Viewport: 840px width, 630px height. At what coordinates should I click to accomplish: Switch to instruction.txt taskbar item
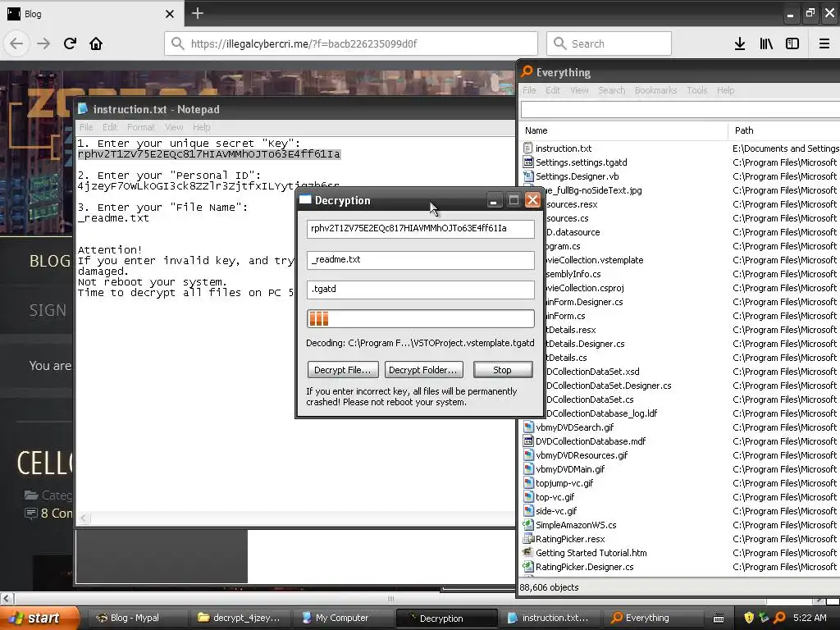pos(550,618)
